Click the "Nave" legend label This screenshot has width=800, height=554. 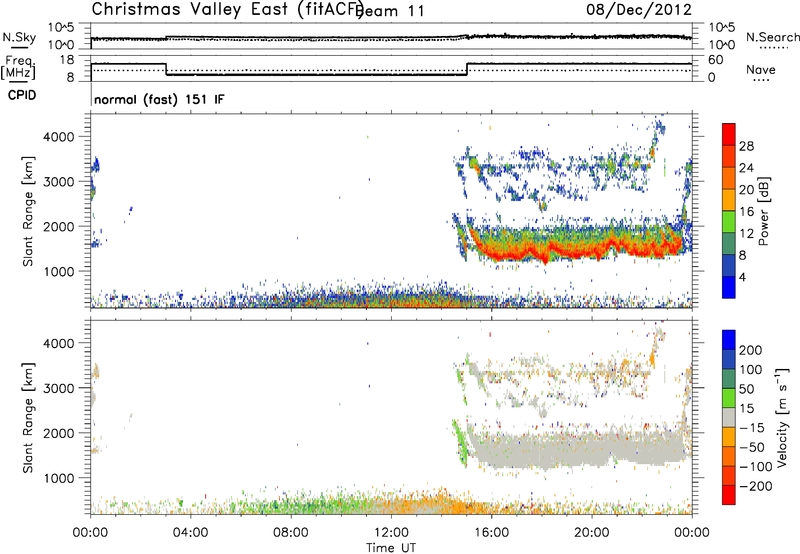(x=760, y=69)
